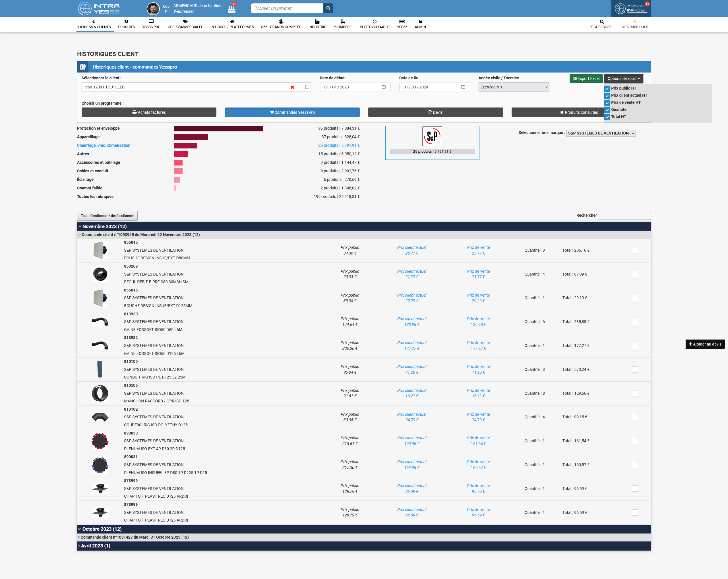Click the Export Excel button
728x579 pixels.
(x=586, y=79)
